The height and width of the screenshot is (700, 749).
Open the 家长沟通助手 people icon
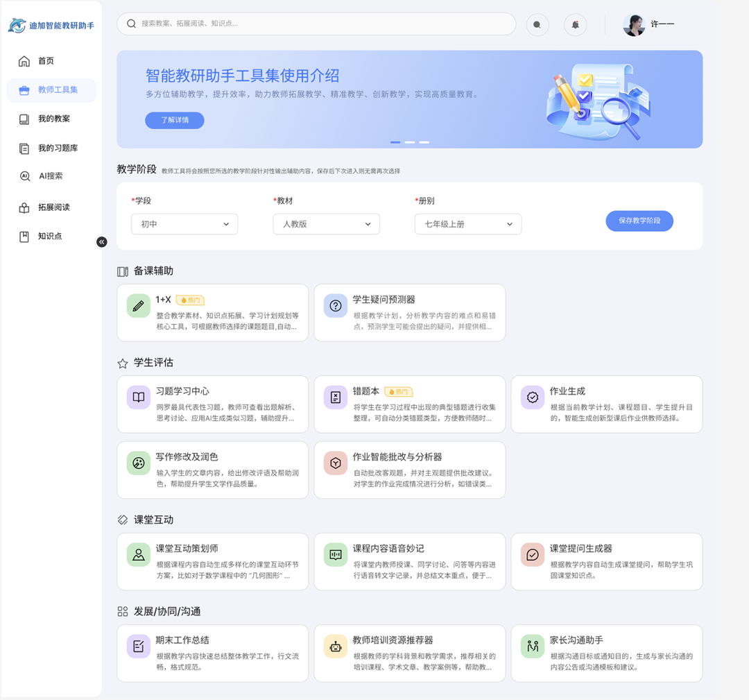tap(533, 647)
